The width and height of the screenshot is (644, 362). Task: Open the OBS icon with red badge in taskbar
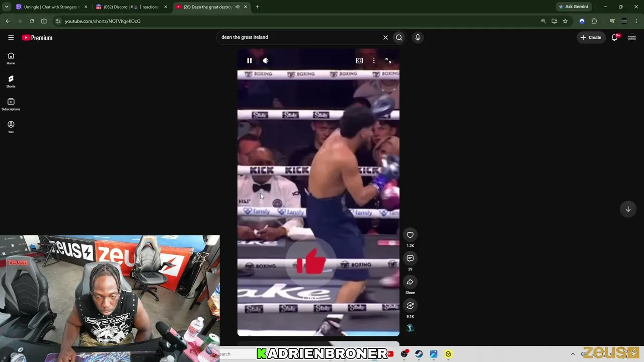pyautogui.click(x=404, y=354)
